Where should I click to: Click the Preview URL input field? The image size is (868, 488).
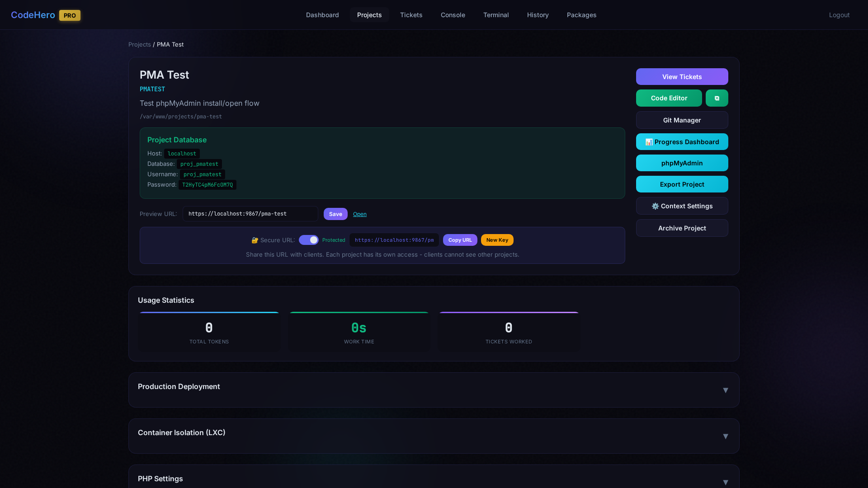250,214
